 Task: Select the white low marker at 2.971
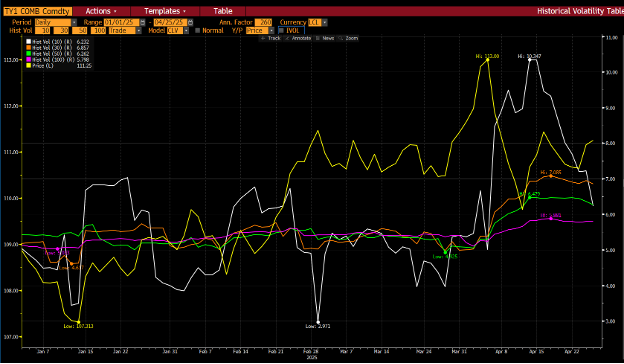click(318, 322)
